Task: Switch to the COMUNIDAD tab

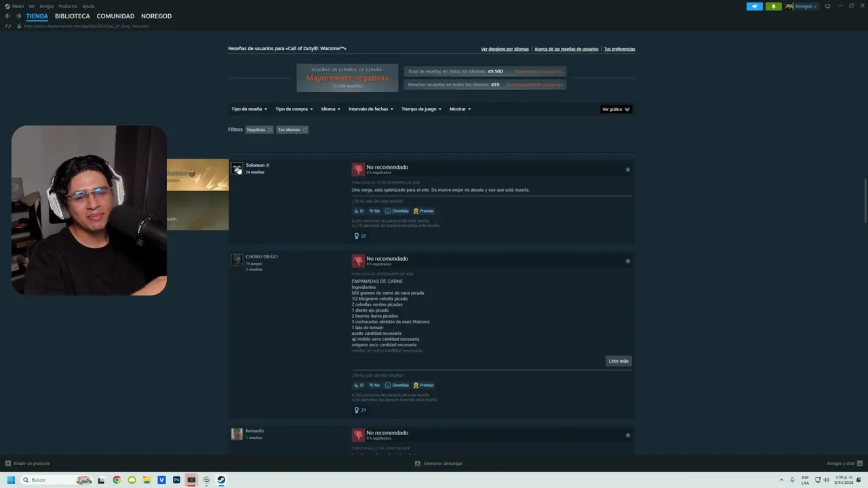Action: pos(115,16)
